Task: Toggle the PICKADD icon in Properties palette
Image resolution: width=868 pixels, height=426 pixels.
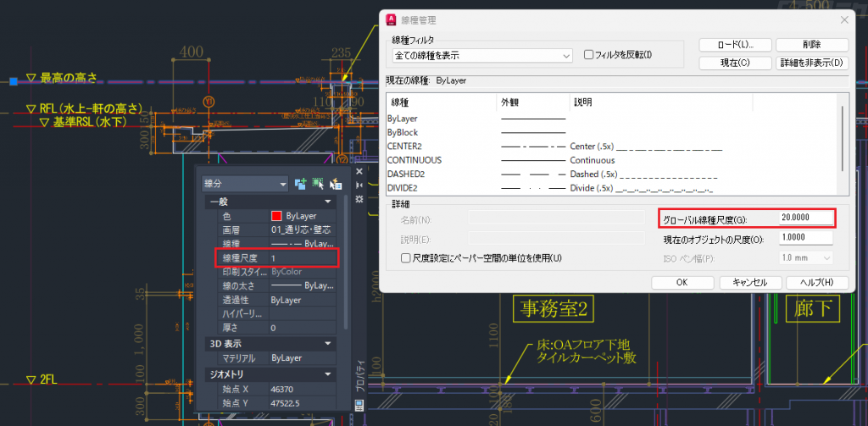Action: click(300, 184)
